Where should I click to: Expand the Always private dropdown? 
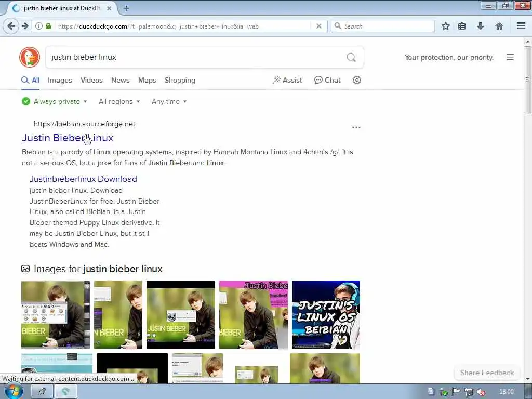(x=55, y=101)
